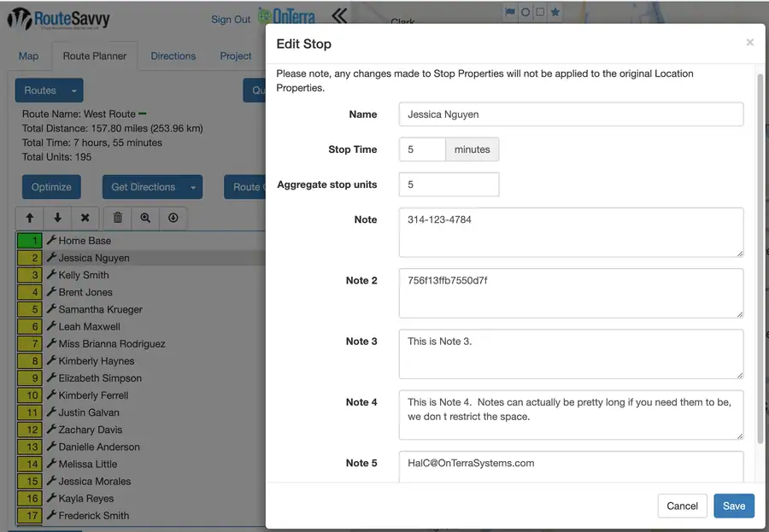The width and height of the screenshot is (769, 532).
Task: Click wrench icon beside Justin Galvan
Action: click(51, 412)
